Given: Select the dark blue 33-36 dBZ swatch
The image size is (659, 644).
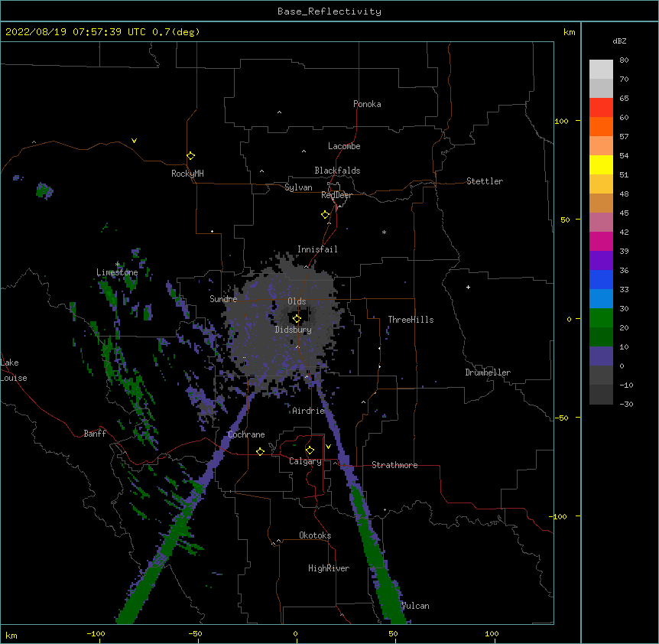Looking at the screenshot, I should click(601, 279).
